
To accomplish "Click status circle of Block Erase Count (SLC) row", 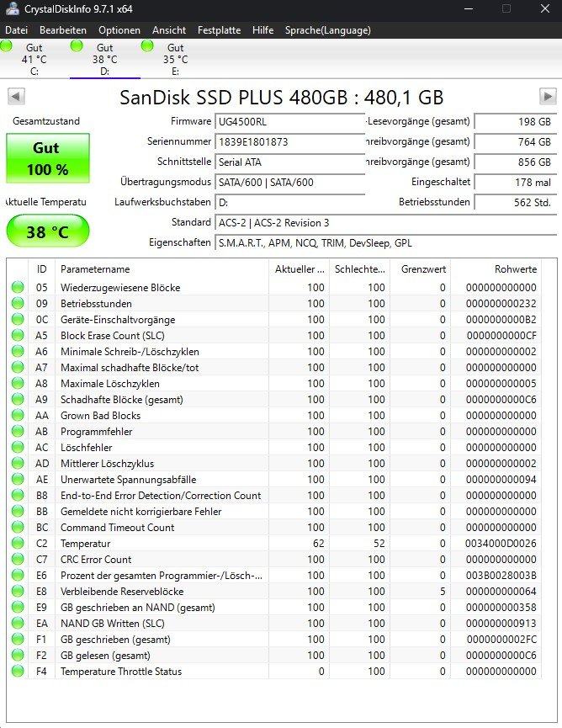I will tap(18, 335).
